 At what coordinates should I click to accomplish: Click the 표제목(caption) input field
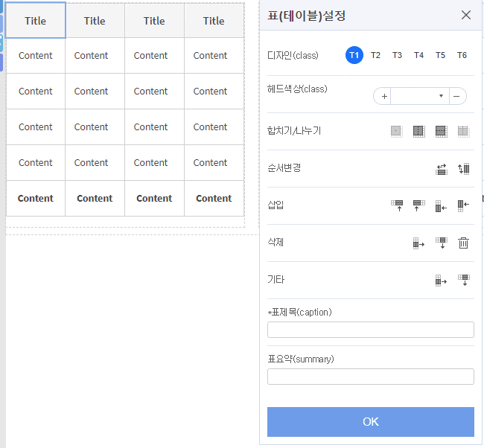coord(370,330)
